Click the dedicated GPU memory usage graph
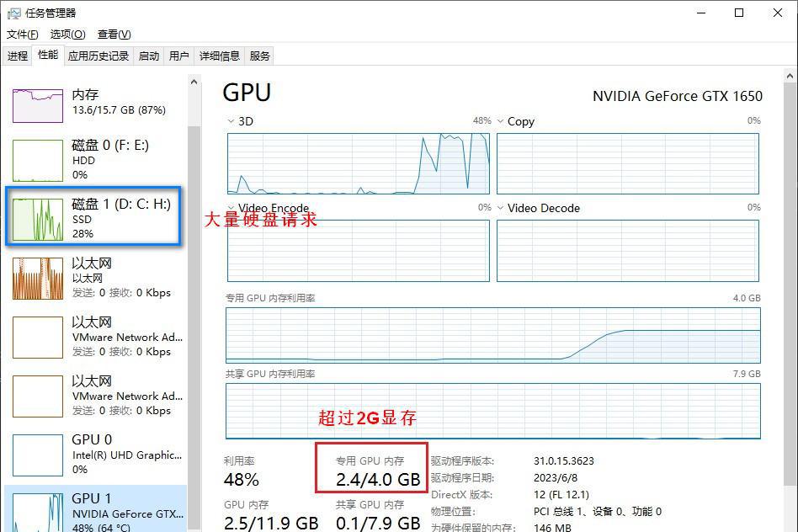This screenshot has height=532, width=798. (x=492, y=335)
